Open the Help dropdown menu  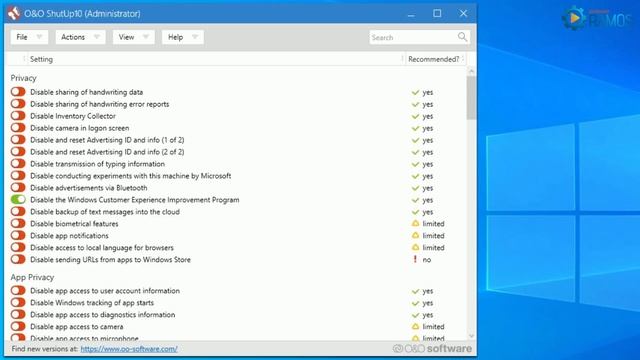(182, 37)
